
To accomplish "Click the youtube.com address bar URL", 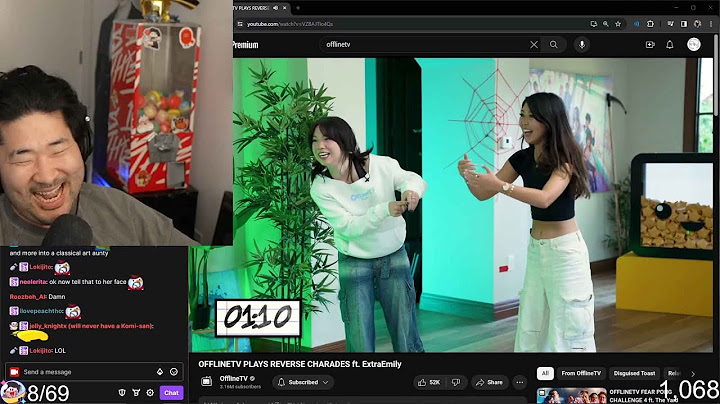I will [290, 24].
